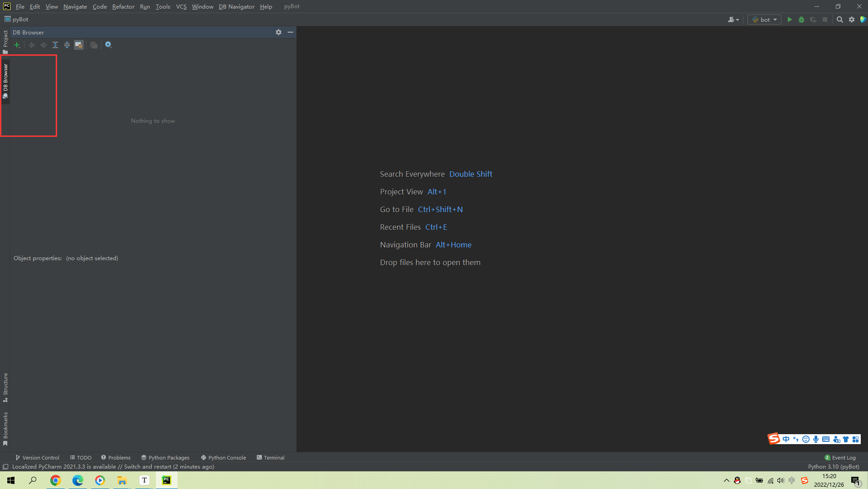Toggle the DB Browser side tab

click(x=5, y=81)
